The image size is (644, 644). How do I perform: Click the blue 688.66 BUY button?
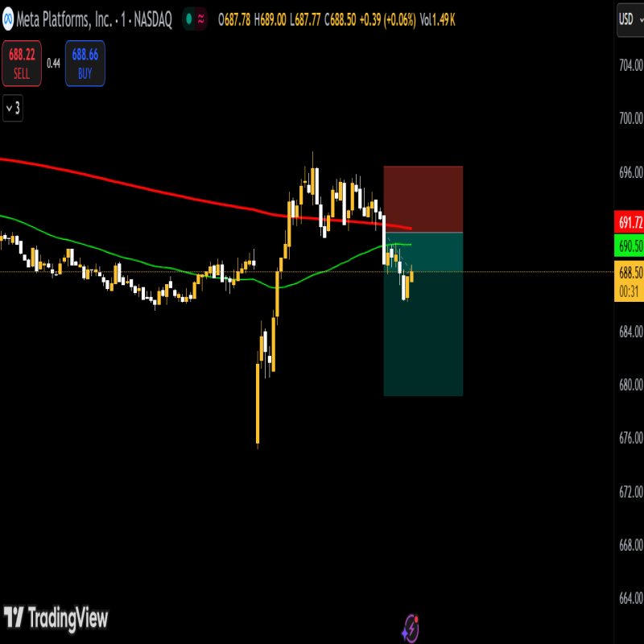[x=85, y=64]
